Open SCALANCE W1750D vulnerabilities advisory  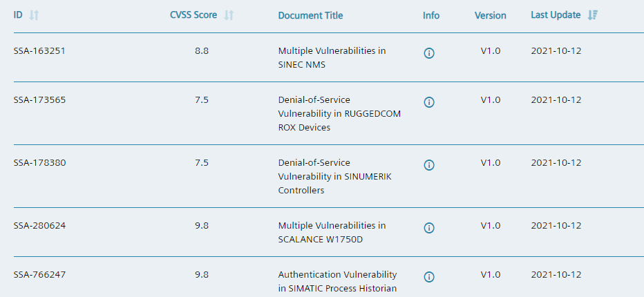pos(332,232)
